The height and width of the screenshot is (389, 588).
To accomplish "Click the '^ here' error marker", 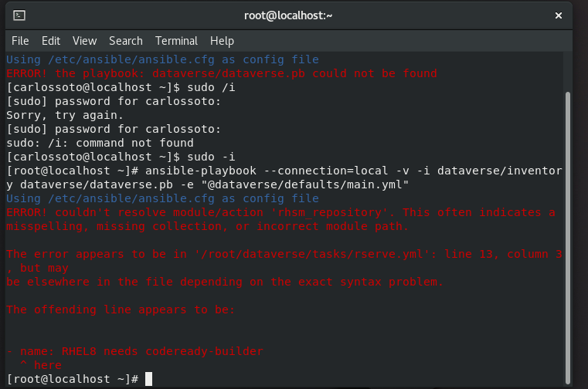I will click(40, 365).
